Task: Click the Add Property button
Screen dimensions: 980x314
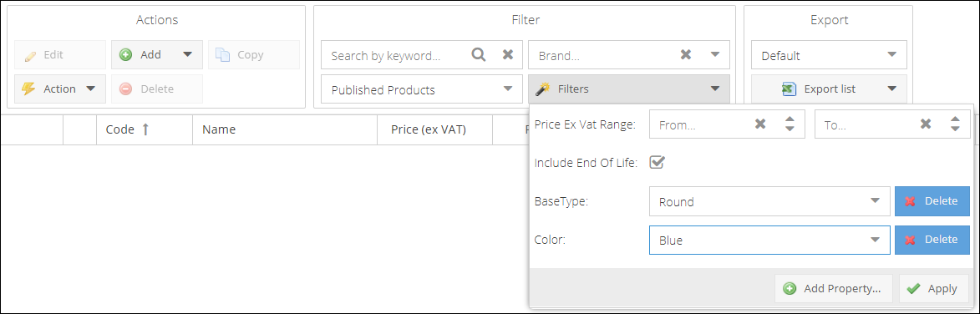Action: (834, 288)
